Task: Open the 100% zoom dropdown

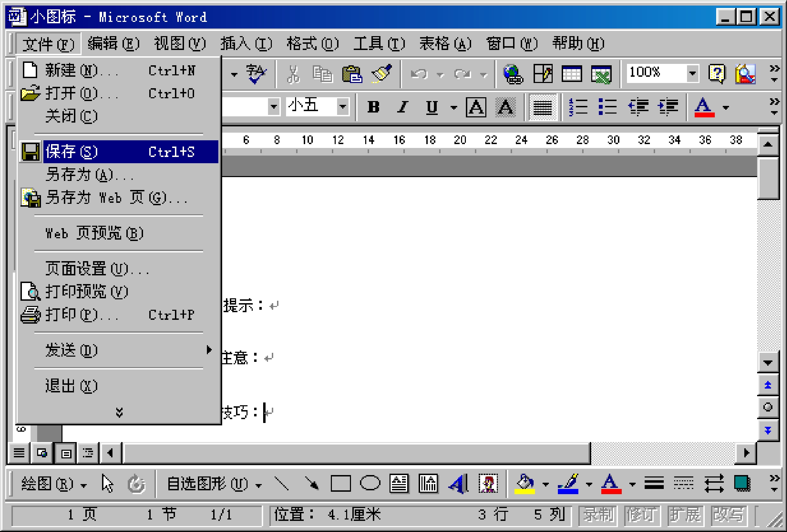Action: pyautogui.click(x=692, y=73)
